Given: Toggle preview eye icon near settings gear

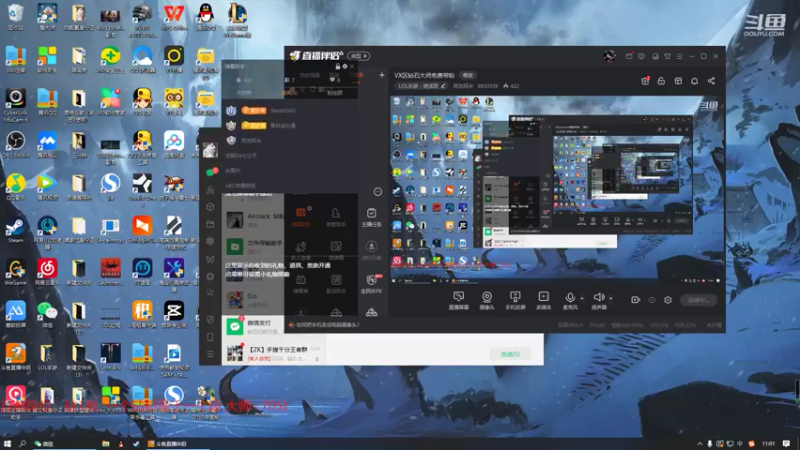Looking at the screenshot, I should click(x=652, y=300).
